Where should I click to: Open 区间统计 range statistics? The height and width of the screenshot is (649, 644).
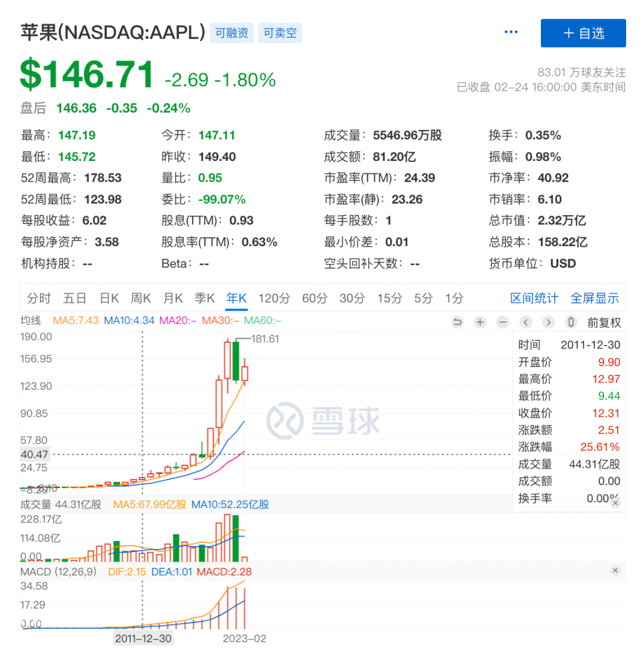[x=534, y=298]
